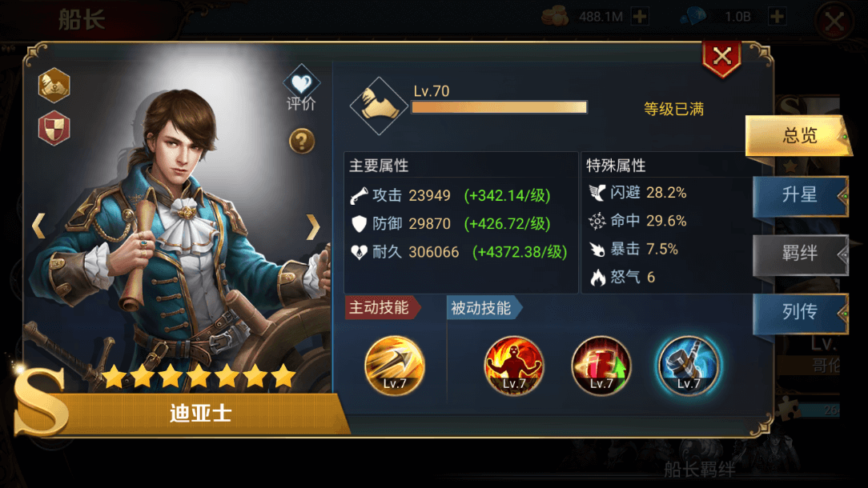868x488 pixels.
Task: Switch to the 总览 overview tab
Action: pos(799,135)
